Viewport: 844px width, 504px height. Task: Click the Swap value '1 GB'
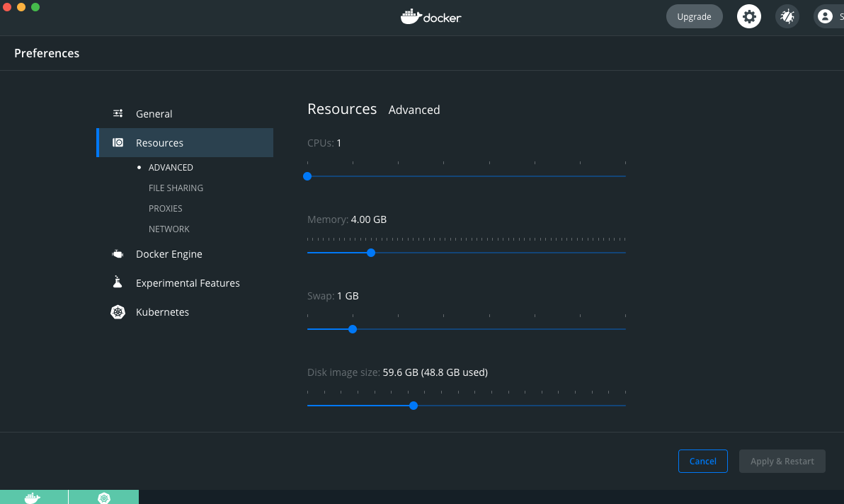[348, 296]
